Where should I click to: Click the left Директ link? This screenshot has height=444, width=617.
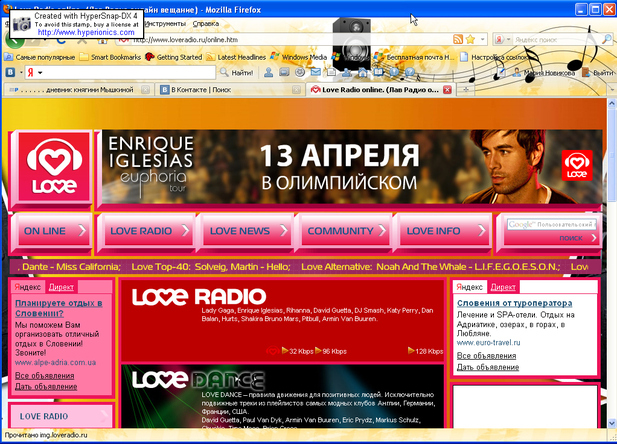(x=61, y=287)
